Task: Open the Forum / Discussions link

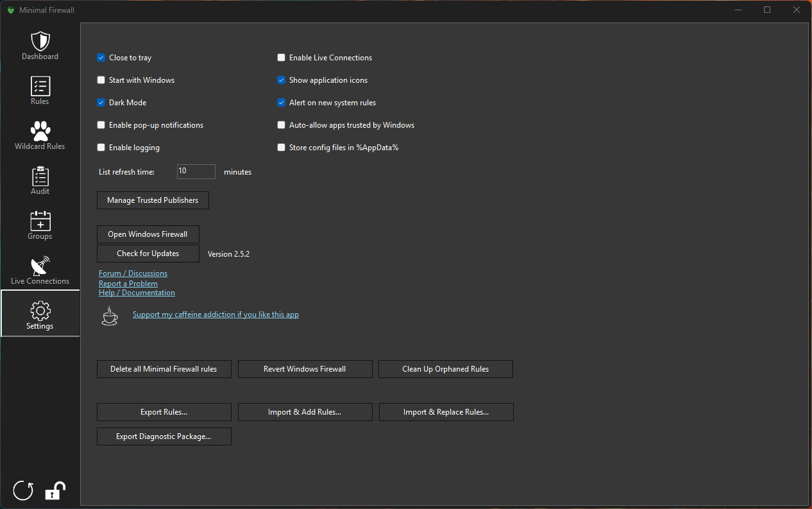Action: [133, 273]
